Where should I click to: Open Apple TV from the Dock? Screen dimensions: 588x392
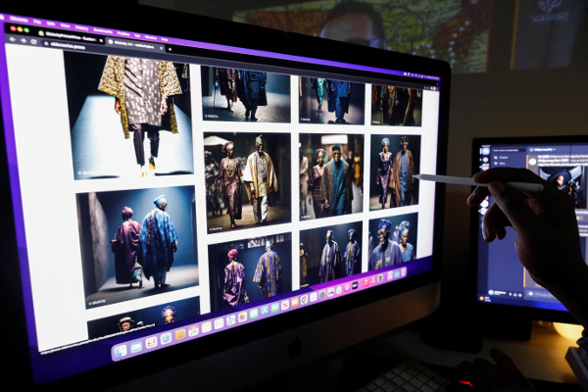355,285
